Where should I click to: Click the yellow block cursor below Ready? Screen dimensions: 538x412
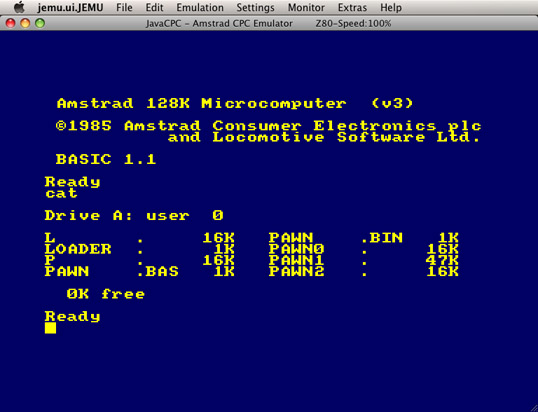50,328
